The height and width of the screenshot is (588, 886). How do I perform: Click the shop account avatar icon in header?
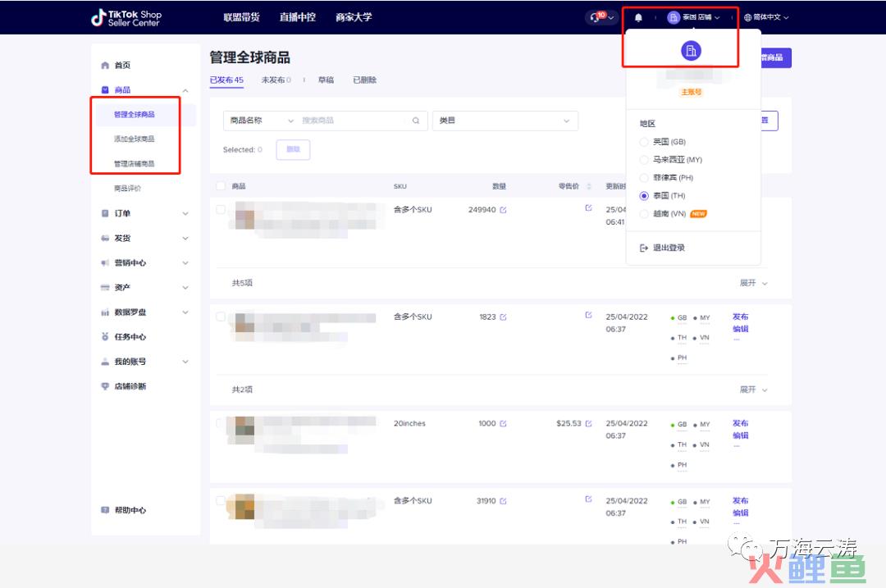pos(673,17)
